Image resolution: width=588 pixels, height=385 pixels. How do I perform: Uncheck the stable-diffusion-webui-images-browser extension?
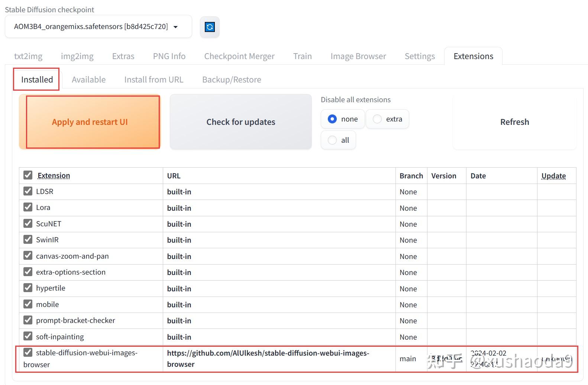coord(28,352)
